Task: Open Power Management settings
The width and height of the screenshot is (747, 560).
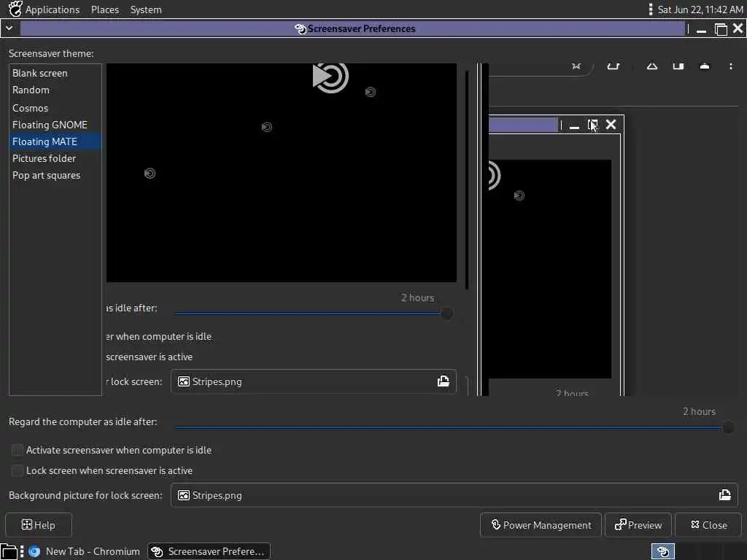Action: coord(541,525)
